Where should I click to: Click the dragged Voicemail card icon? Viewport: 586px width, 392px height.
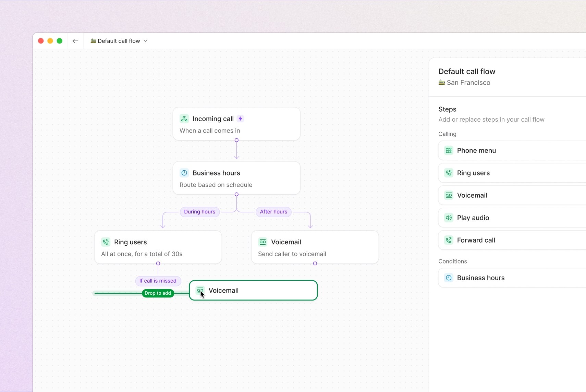pos(200,291)
